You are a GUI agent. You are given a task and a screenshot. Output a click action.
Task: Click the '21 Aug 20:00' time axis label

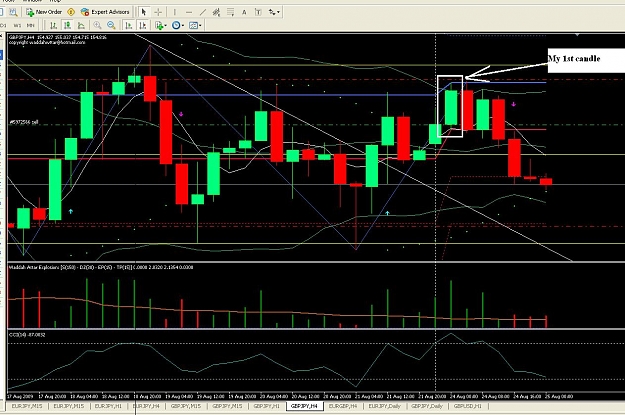[432, 396]
